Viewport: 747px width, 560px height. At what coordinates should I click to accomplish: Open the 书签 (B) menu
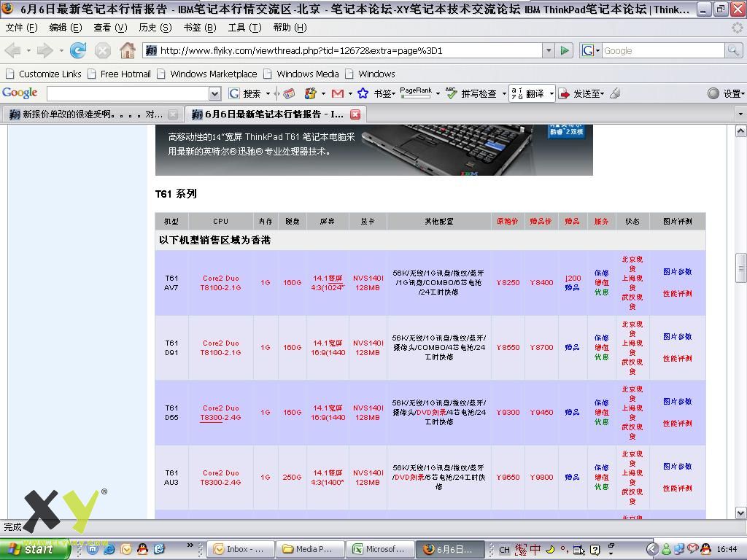200,28
